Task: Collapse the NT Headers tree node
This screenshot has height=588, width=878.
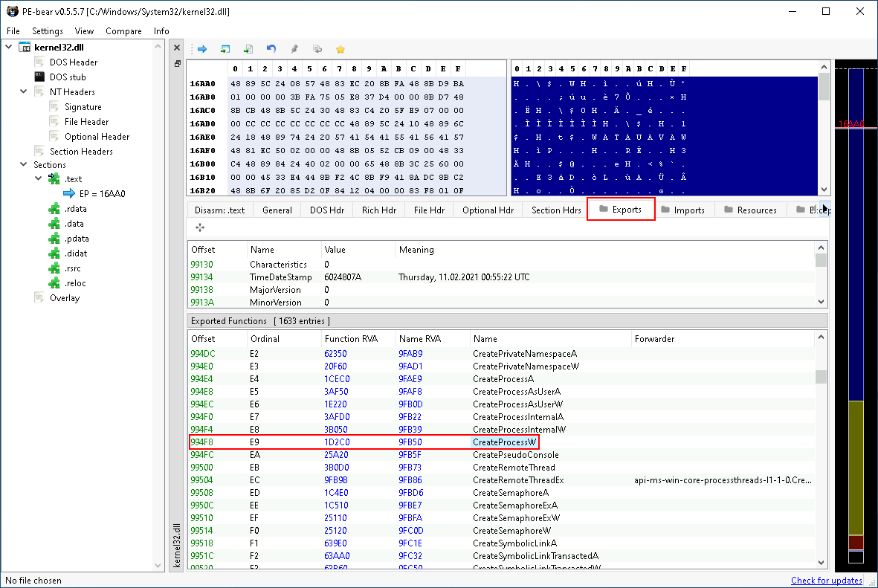Action: tap(24, 91)
